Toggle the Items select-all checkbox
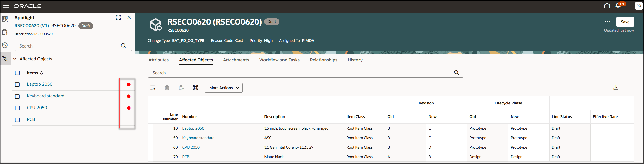The width and height of the screenshot is (644, 164). (17, 73)
